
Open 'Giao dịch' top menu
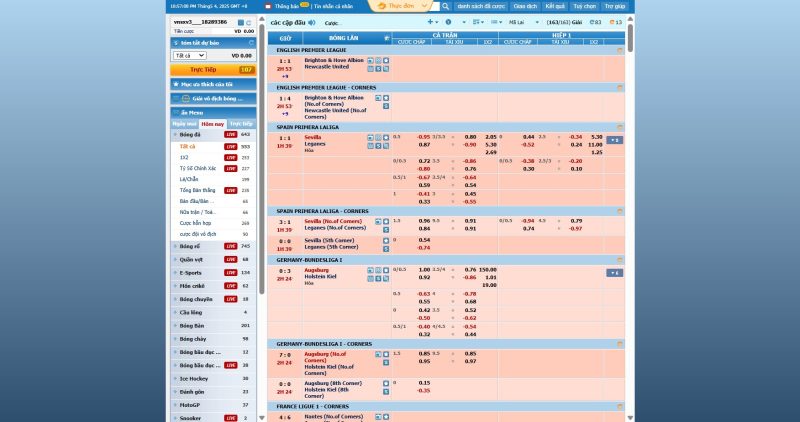tap(525, 6)
